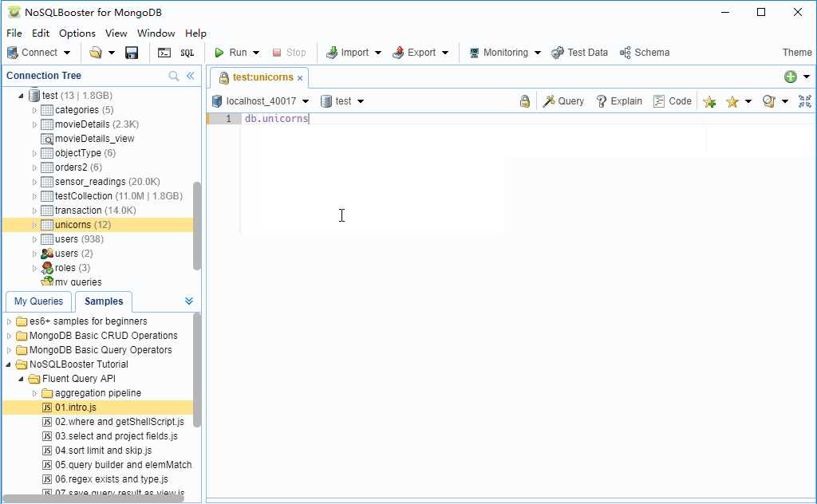The height and width of the screenshot is (504, 817).
Task: Click the Stop button
Action: (289, 53)
